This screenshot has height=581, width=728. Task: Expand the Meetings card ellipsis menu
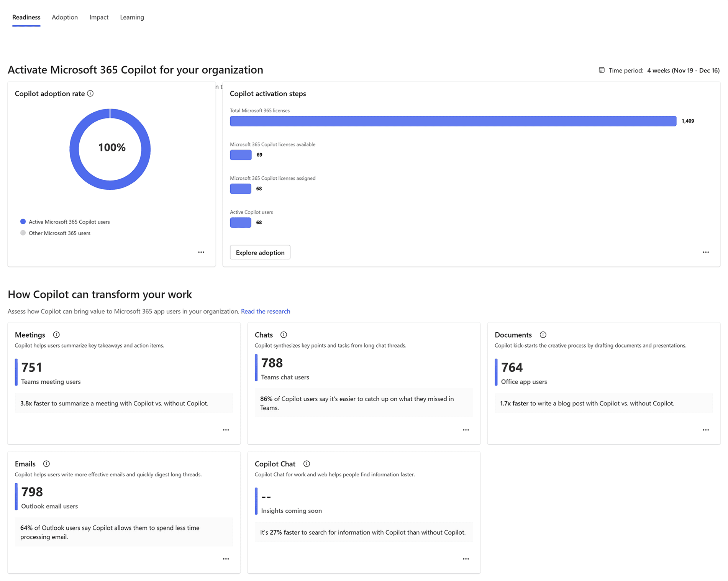tap(226, 430)
